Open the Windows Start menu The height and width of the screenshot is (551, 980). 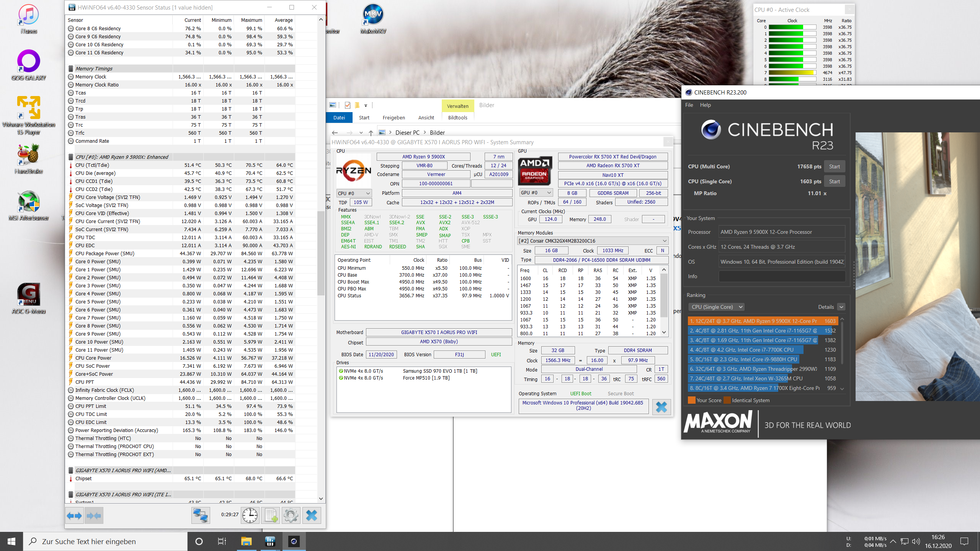point(11,541)
